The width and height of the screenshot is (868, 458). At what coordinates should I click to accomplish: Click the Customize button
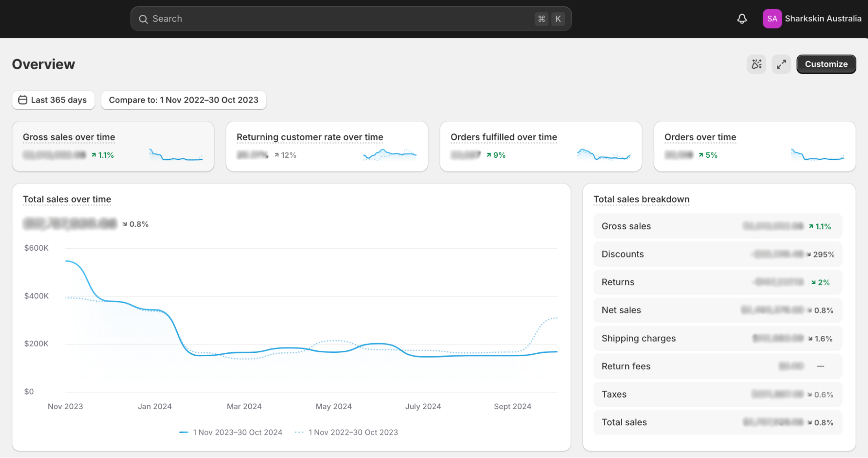coord(826,64)
